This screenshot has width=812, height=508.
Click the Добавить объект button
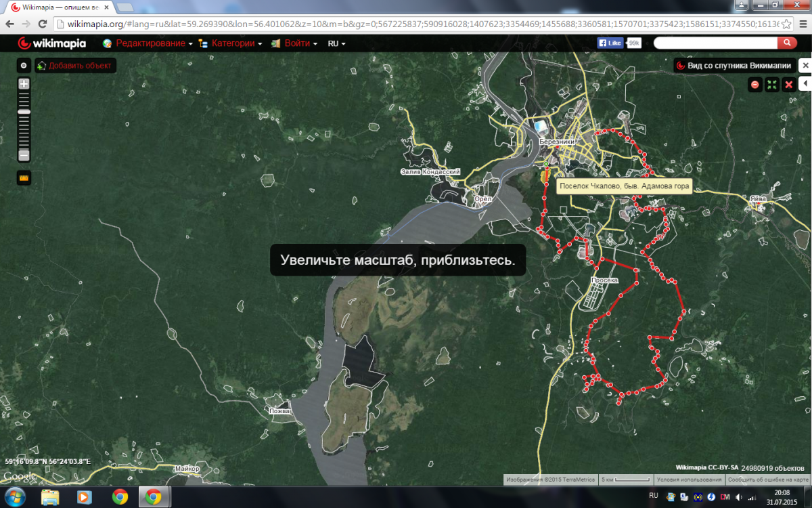pos(75,66)
